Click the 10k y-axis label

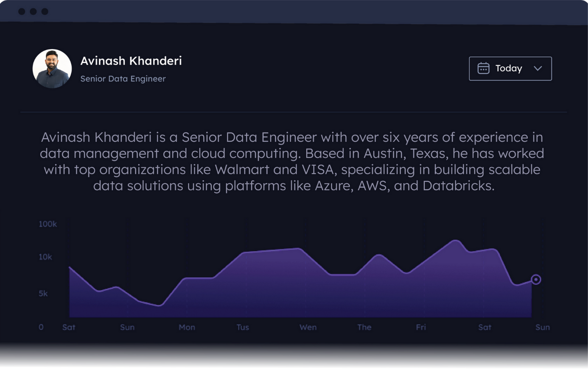click(x=45, y=257)
